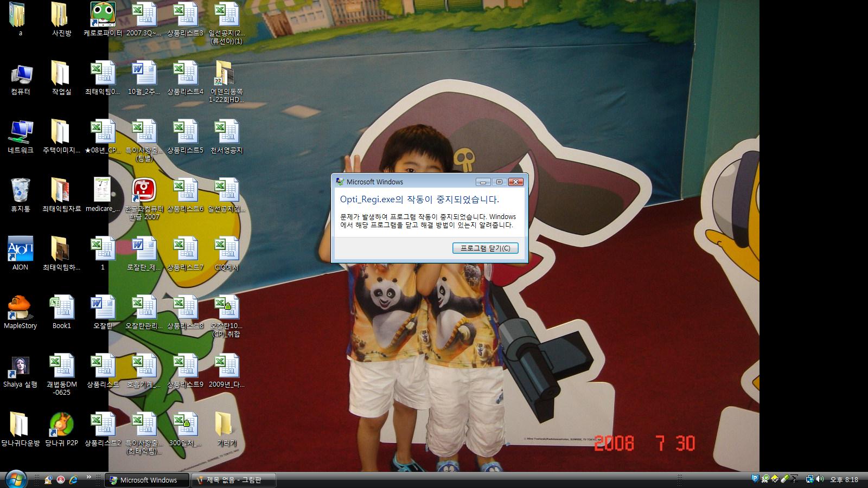This screenshot has height=488, width=868.
Task: Maximize the Microsoft Windows error dialog
Action: 500,182
